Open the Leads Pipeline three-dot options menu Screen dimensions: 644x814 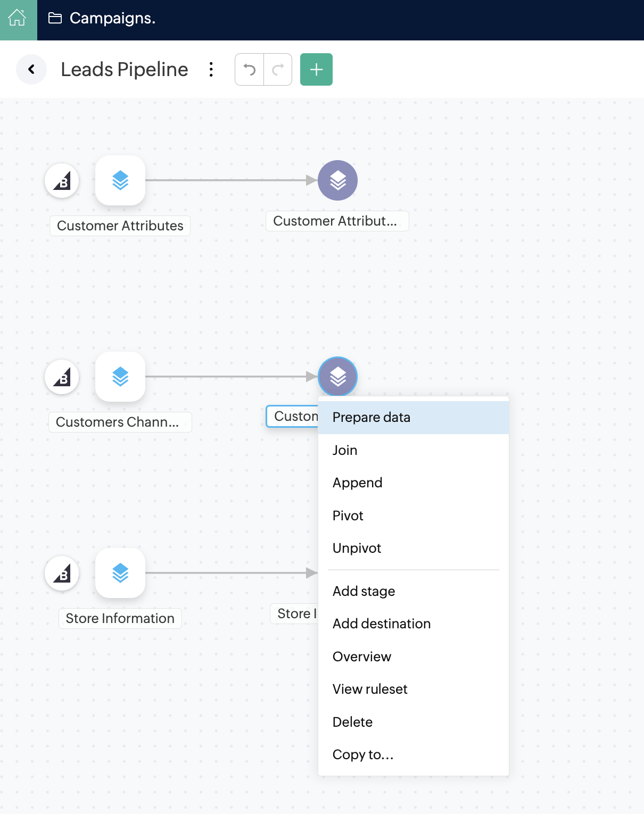211,69
